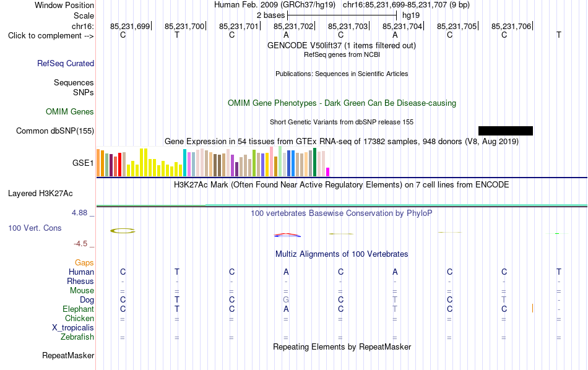Image resolution: width=588 pixels, height=370 pixels.
Task: Select the Mouse species label
Action: point(82,291)
